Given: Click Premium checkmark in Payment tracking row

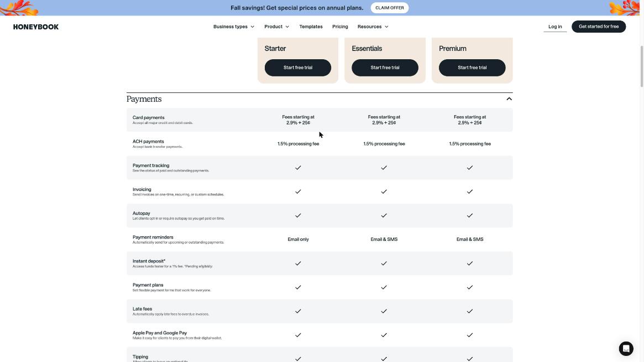Looking at the screenshot, I should click(470, 168).
